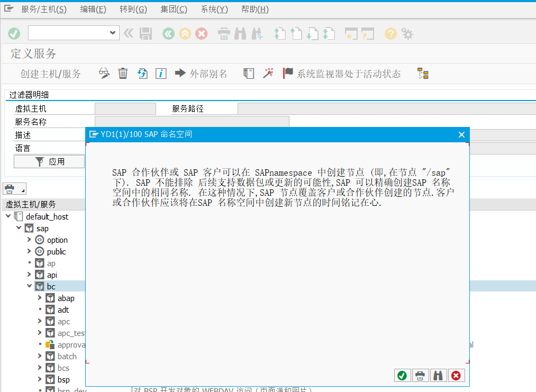Open the command field dropdown
The width and height of the screenshot is (536, 392).
(113, 33)
